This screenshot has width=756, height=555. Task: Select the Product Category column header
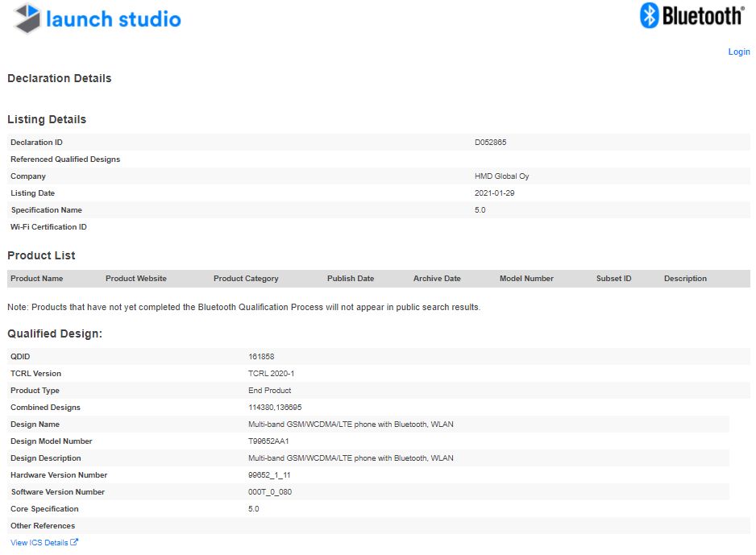246,279
